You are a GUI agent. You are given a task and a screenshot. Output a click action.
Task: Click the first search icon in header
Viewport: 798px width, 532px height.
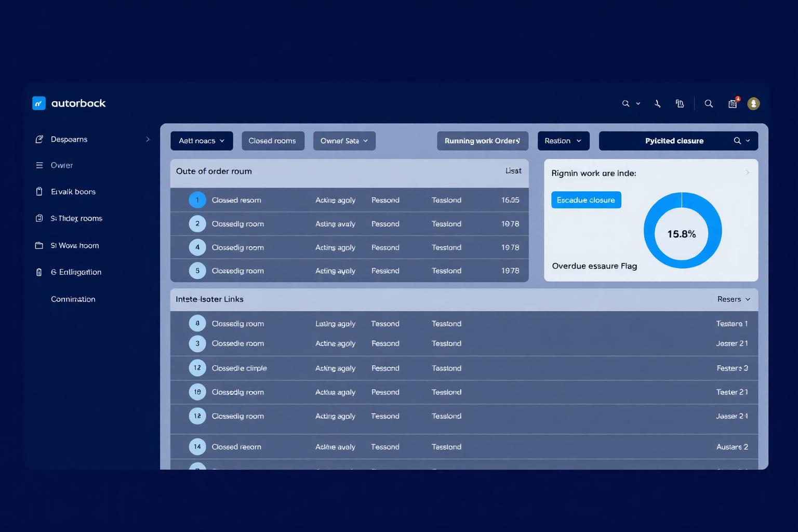pyautogui.click(x=626, y=103)
